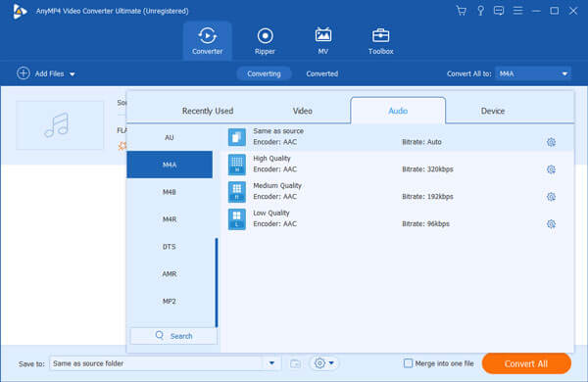Screen dimensions: 588x382
Task: Click the Bitrate: 320kbps text
Action: click(427, 169)
